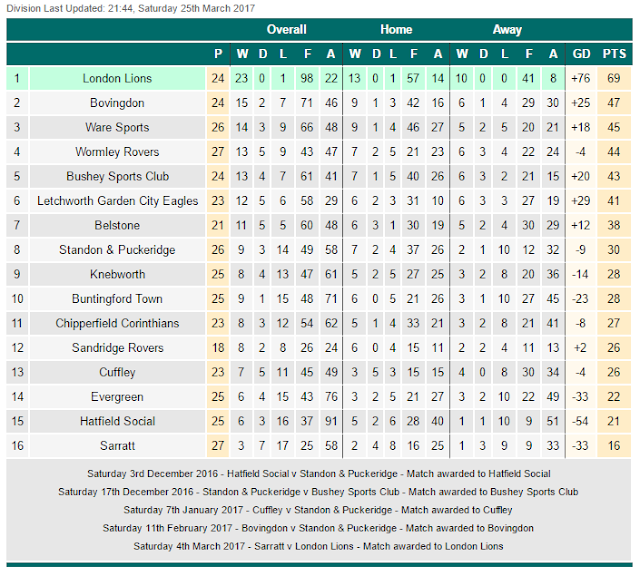The width and height of the screenshot is (640, 576).
Task: Click the Away column group header
Action: pyautogui.click(x=507, y=30)
